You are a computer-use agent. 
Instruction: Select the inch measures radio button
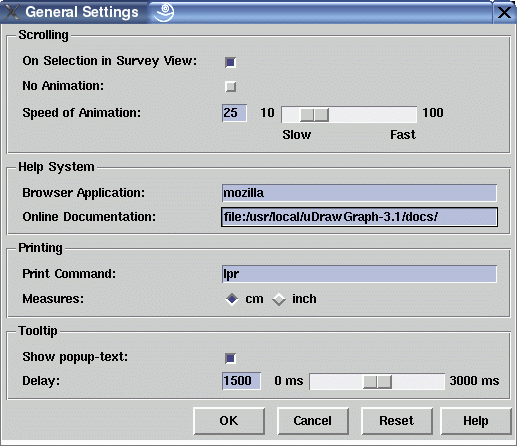[279, 299]
